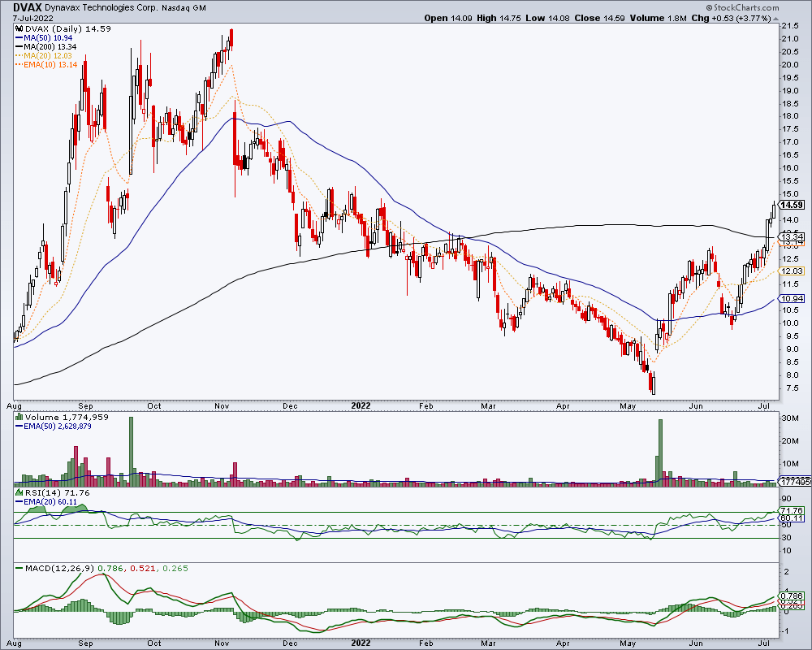Click the green MACD line icon
812x650 pixels.
click(x=19, y=568)
